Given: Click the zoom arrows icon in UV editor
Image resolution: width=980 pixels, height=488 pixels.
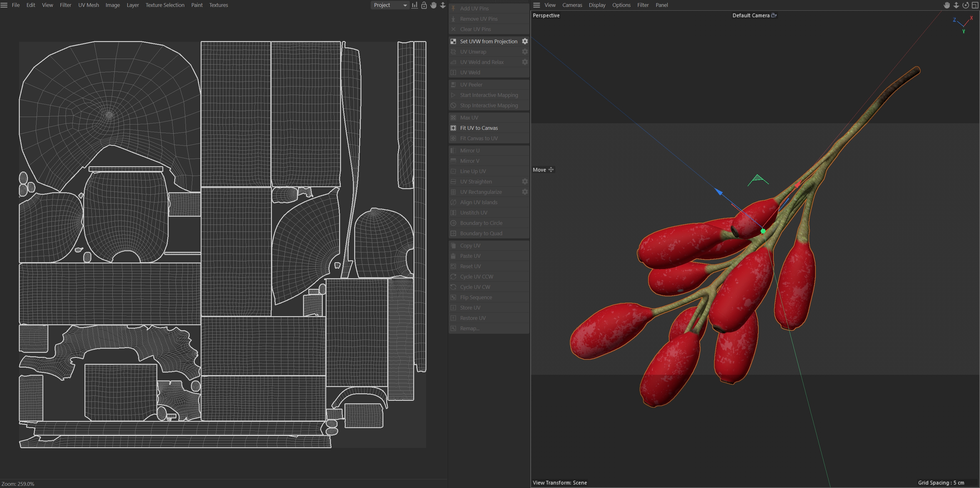Looking at the screenshot, I should pyautogui.click(x=443, y=5).
